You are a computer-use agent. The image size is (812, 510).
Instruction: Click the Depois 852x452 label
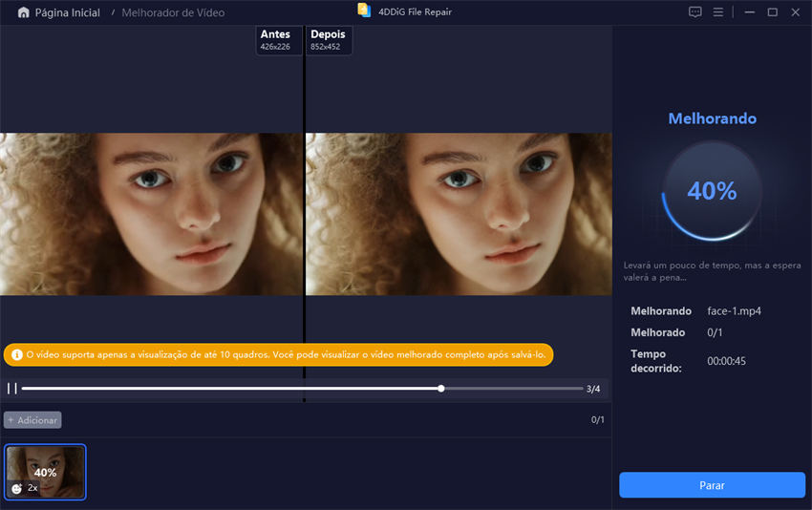329,40
